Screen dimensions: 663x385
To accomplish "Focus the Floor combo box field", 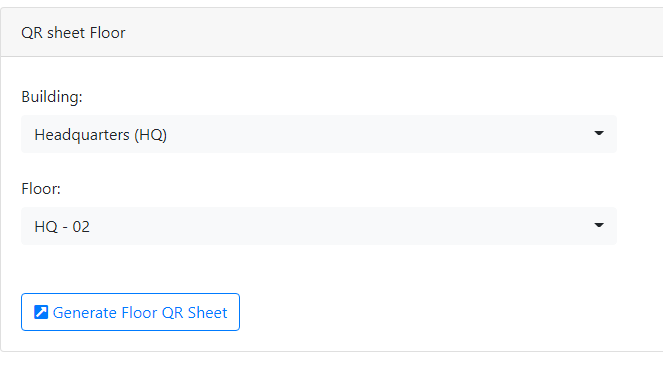I will pos(319,226).
